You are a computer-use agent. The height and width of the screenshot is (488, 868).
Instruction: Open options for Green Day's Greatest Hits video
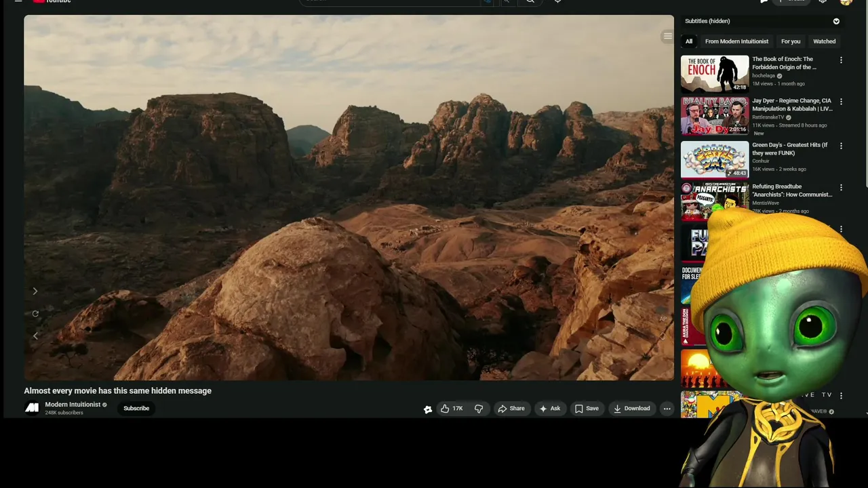tap(841, 146)
